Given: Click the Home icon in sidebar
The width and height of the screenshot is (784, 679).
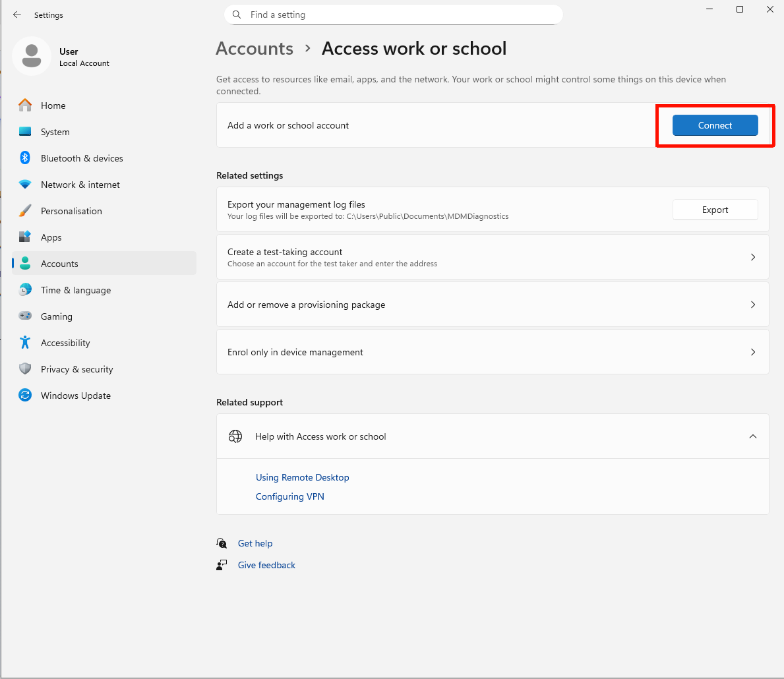Looking at the screenshot, I should 25,105.
